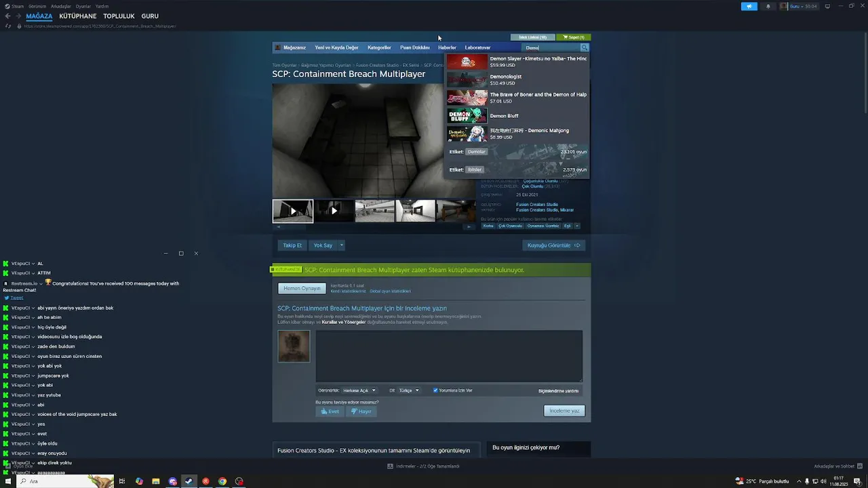
Task: Open the Oyunlar menu
Action: coord(83,6)
